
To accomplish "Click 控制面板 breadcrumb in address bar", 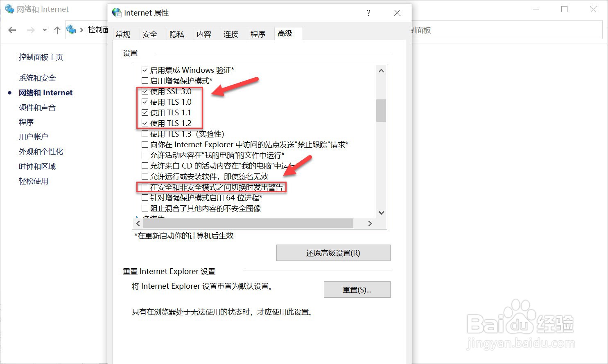I will [x=98, y=29].
